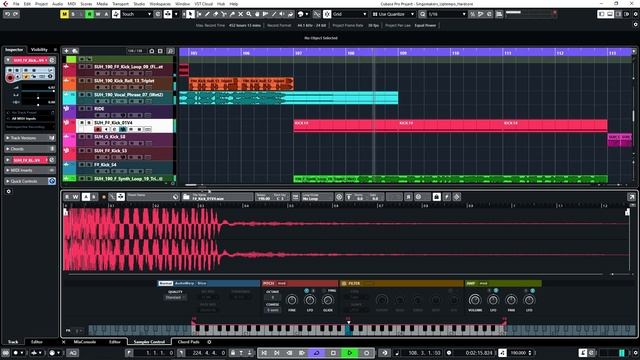Switch to the Sampler Control tab
The width and height of the screenshot is (640, 360).
[149, 342]
